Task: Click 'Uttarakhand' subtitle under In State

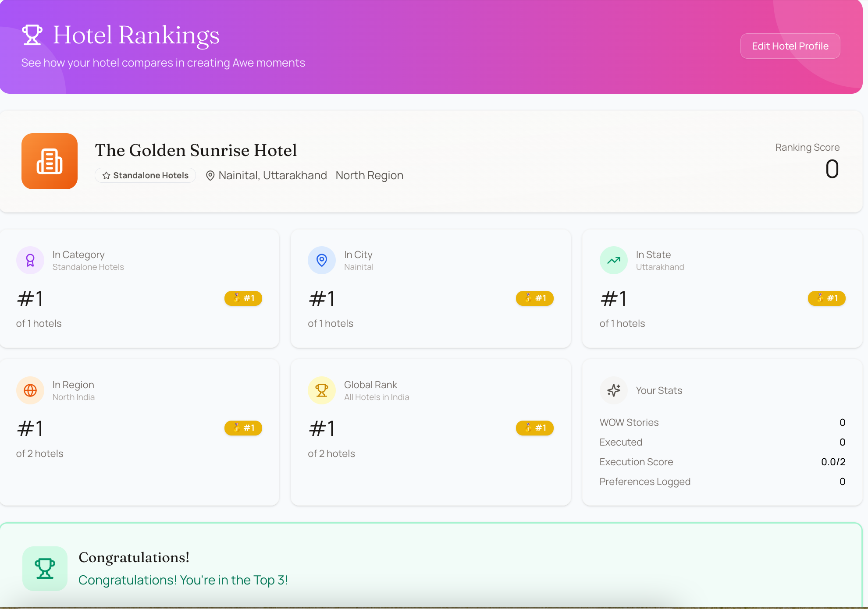Action: tap(660, 267)
